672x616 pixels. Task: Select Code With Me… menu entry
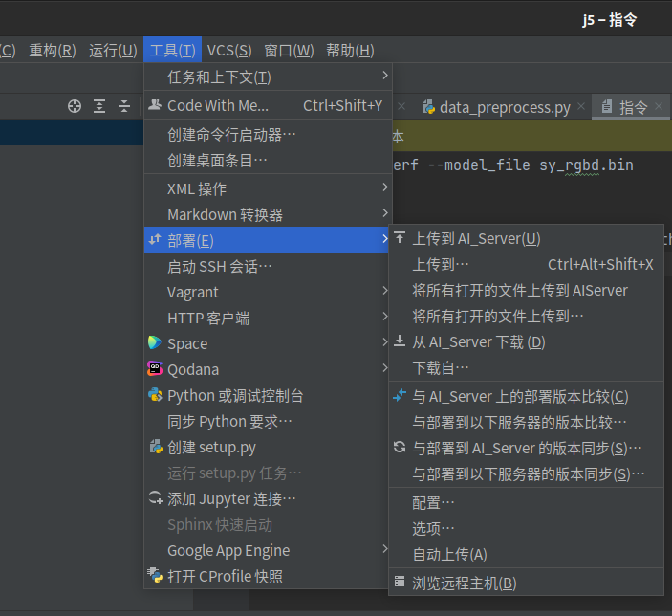(x=269, y=105)
